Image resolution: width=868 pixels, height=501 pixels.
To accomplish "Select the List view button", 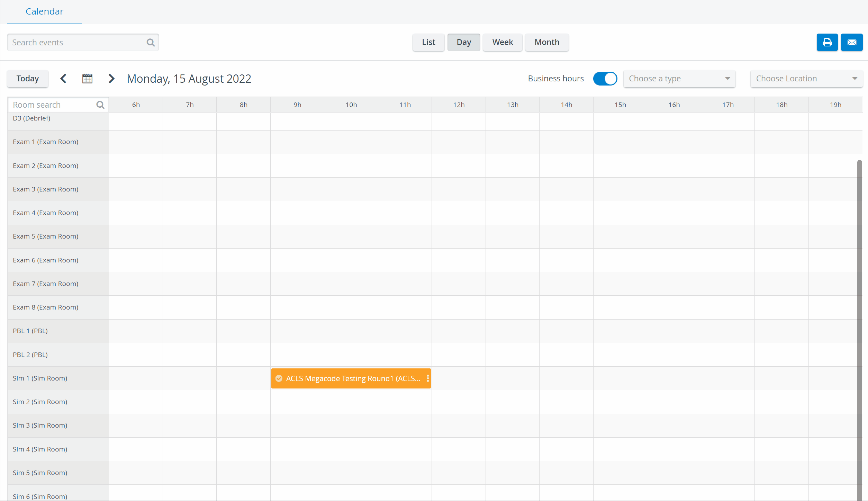I will pyautogui.click(x=428, y=42).
